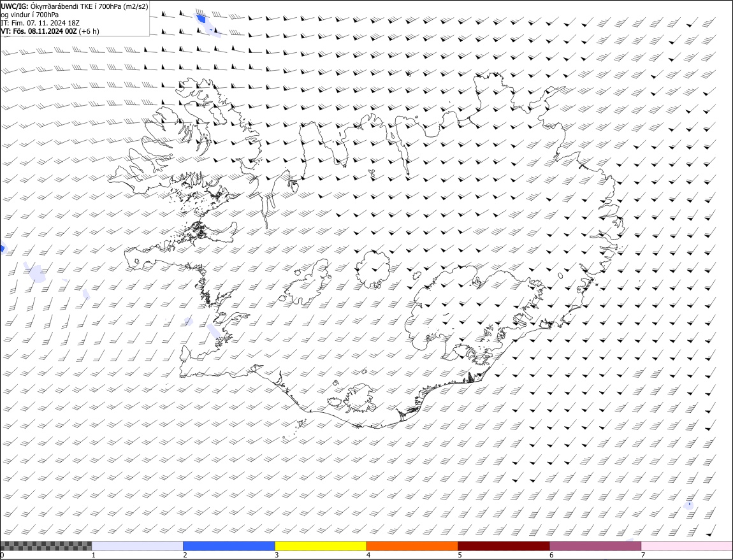This screenshot has width=733, height=560.
Task: Click the init time 'IT: Fim. 07. 11. 2024 18Z'
Action: click(x=40, y=23)
